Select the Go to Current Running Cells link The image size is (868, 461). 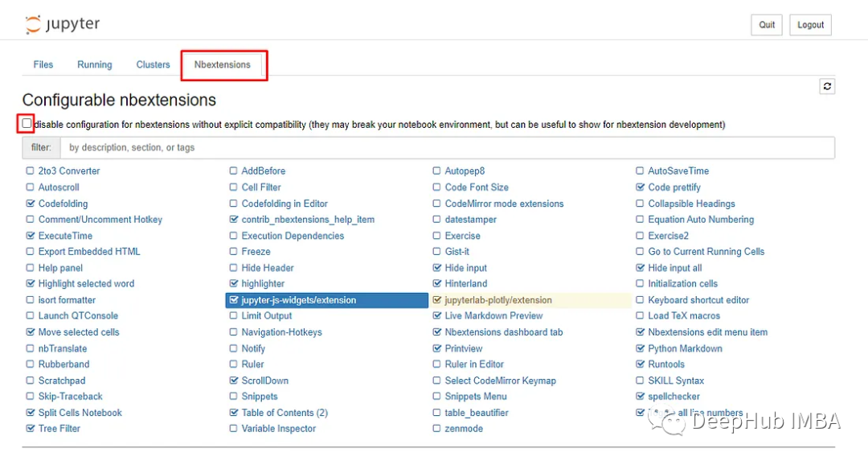click(706, 252)
